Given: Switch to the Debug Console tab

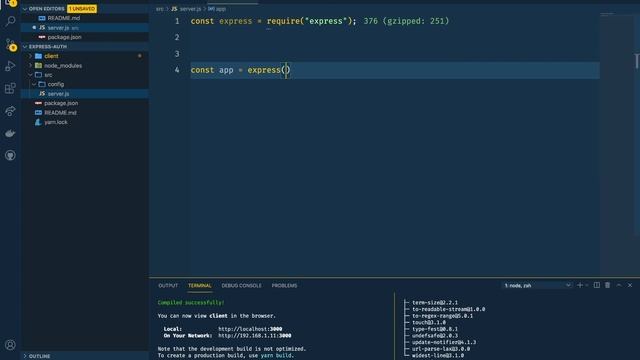Looking at the screenshot, I should click(241, 285).
